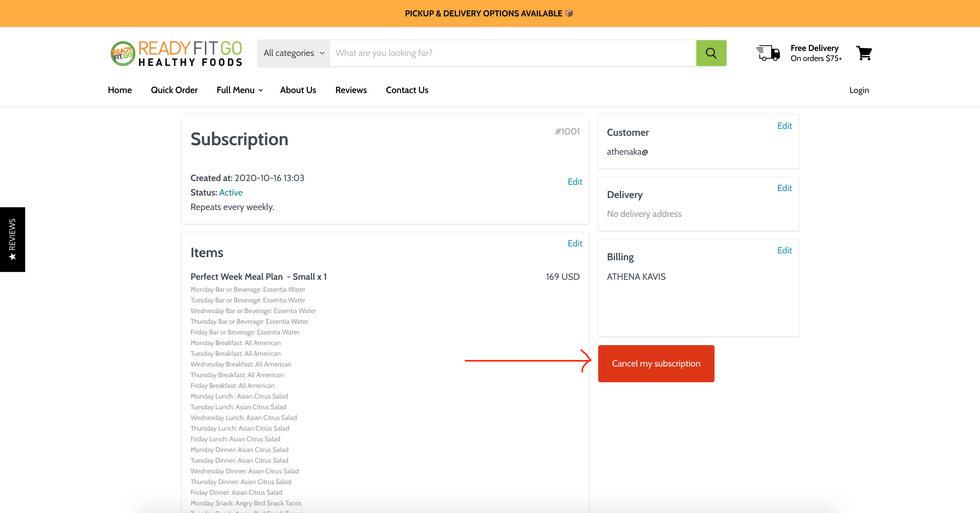Edit the subscription Items list

click(575, 243)
